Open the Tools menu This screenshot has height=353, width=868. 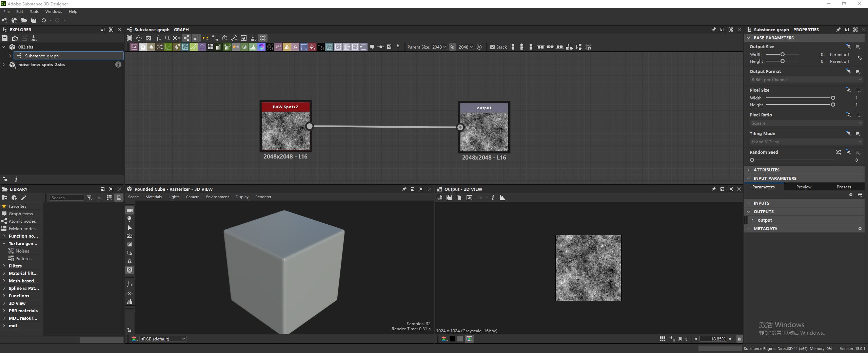(34, 12)
